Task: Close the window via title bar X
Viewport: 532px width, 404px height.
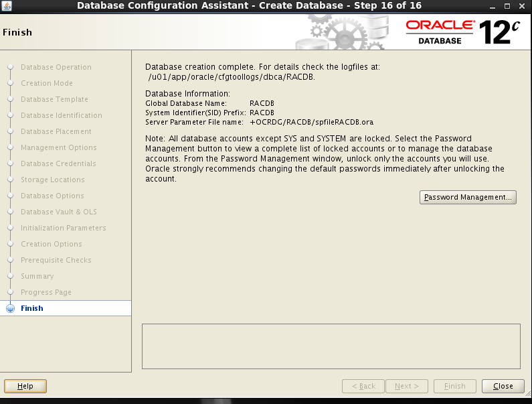Action: 522,6
